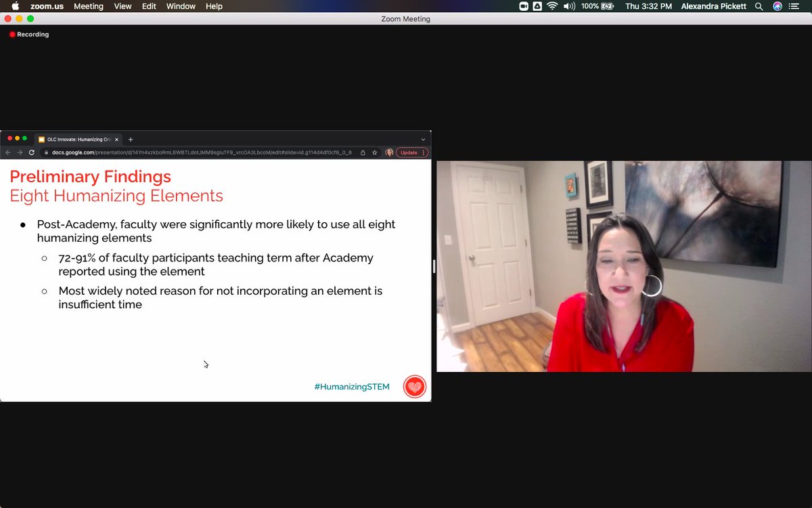This screenshot has width=812, height=508.
Task: Activate Siri from the menu bar
Action: click(x=777, y=6)
